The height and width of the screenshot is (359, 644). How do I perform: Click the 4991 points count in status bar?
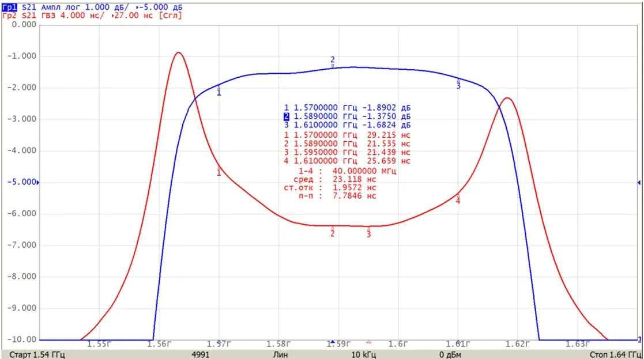pyautogui.click(x=201, y=354)
